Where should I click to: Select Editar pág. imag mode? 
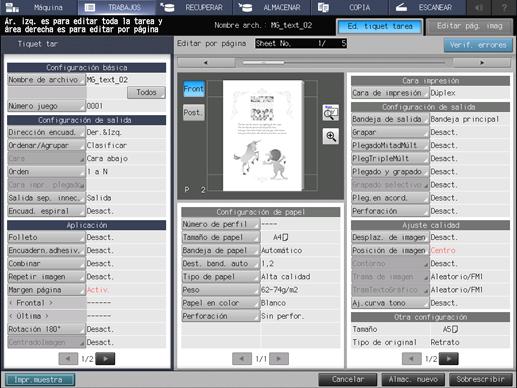(469, 26)
